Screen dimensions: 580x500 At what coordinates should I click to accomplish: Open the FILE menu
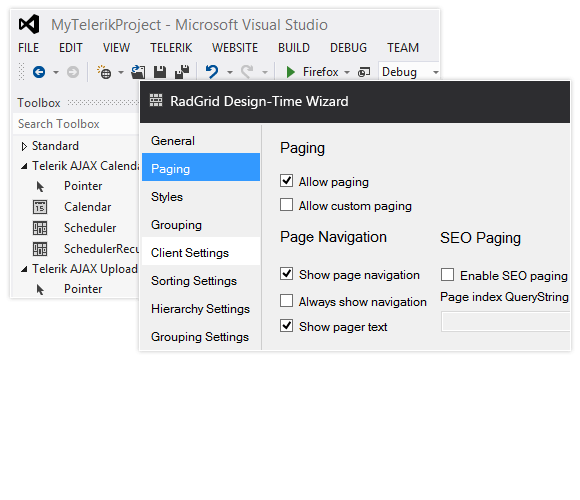(x=28, y=48)
